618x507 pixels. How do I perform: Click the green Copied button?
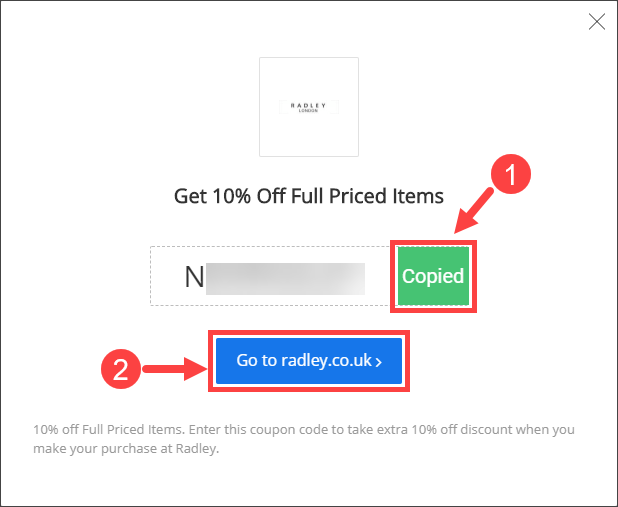point(433,276)
